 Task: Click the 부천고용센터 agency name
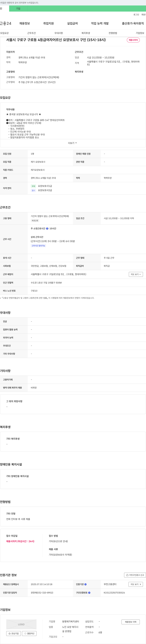click(110, 584)
